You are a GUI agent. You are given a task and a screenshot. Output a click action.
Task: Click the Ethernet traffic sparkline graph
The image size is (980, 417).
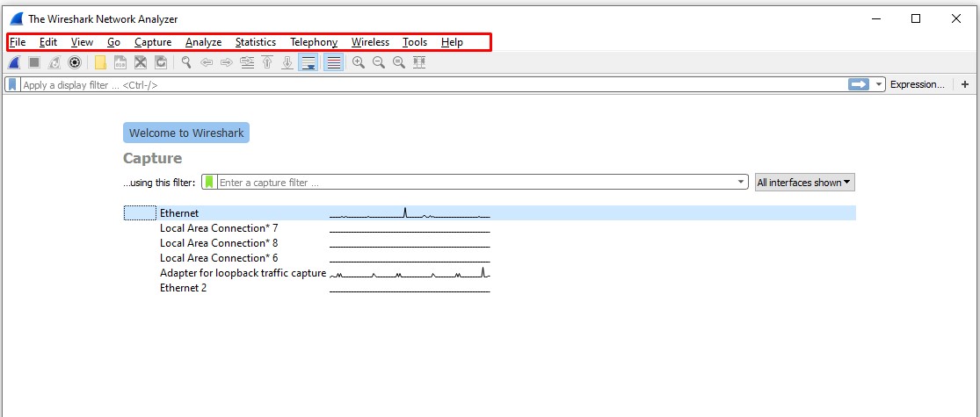coord(410,212)
